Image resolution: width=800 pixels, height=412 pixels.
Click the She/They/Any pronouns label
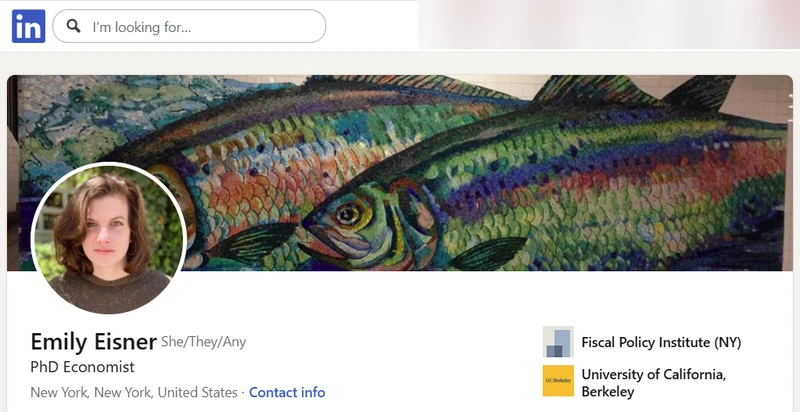(x=204, y=342)
